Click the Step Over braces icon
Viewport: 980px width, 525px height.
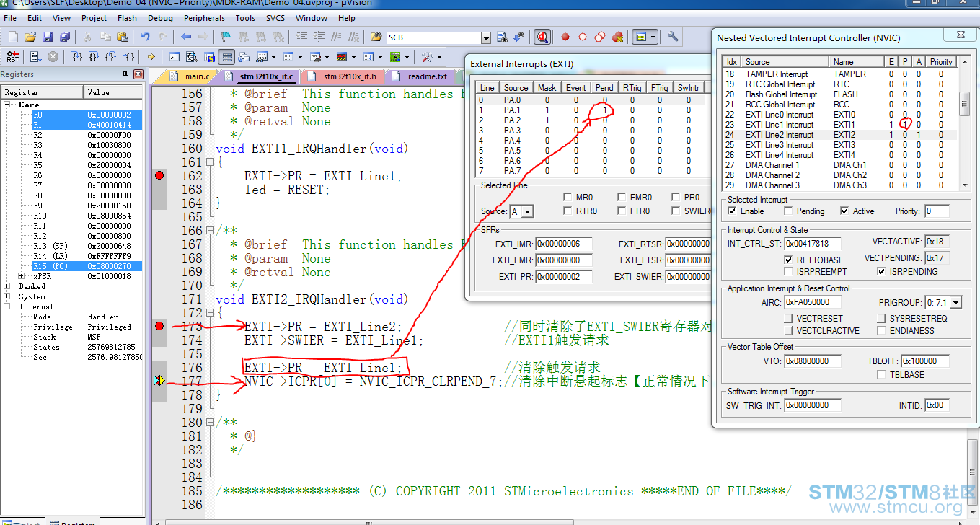94,57
